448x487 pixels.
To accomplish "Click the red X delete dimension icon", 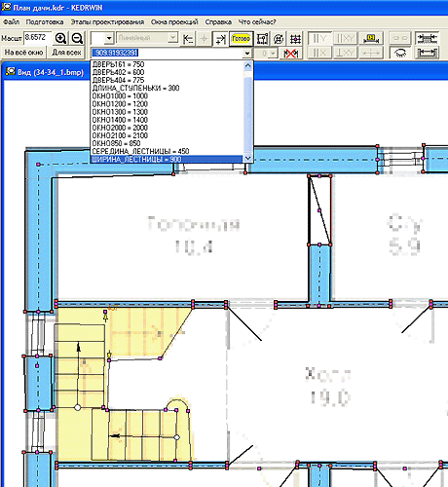I will [291, 53].
